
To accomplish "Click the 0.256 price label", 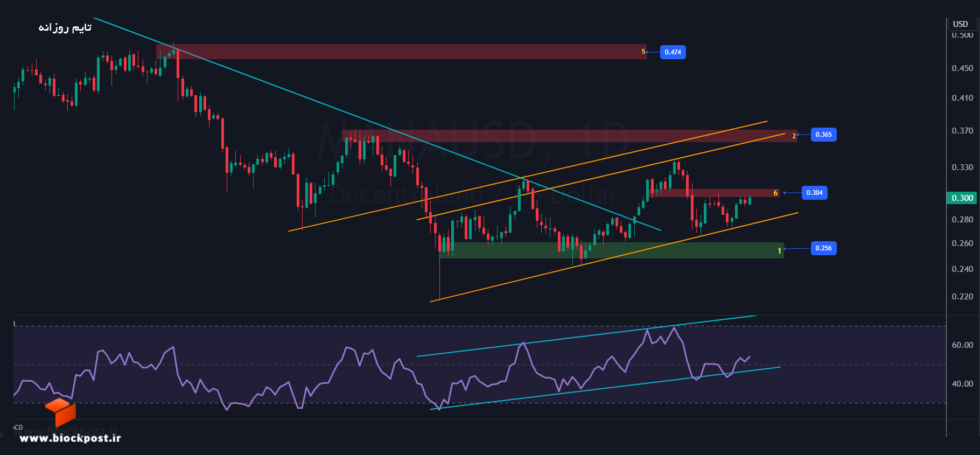I will click(x=823, y=248).
